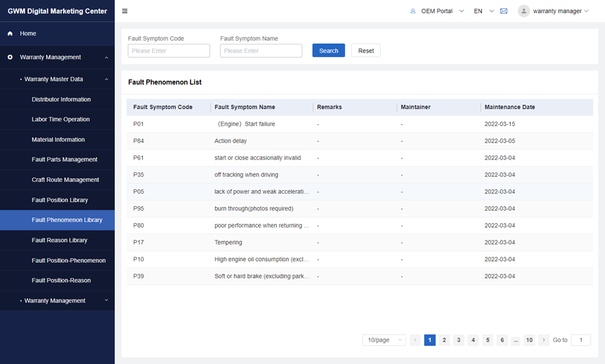Click the Go to page number field
605x364 pixels.
coord(581,340)
